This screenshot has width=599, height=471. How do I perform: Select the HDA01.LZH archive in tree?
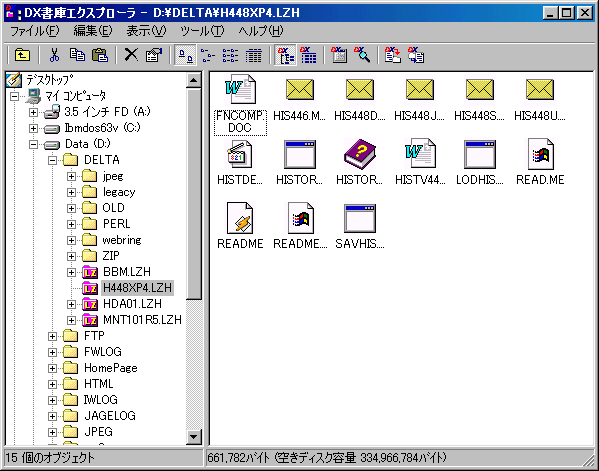tap(132, 304)
